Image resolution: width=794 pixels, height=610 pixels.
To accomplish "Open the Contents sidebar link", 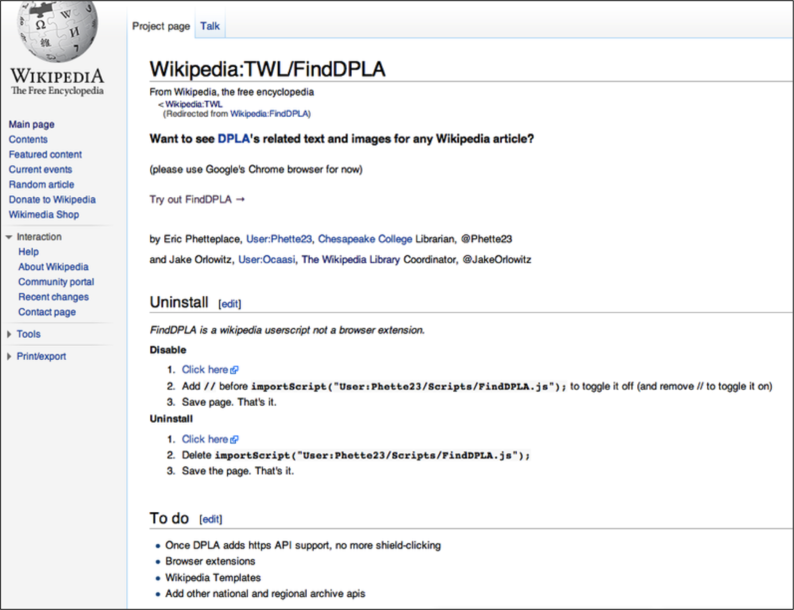I will pos(28,139).
